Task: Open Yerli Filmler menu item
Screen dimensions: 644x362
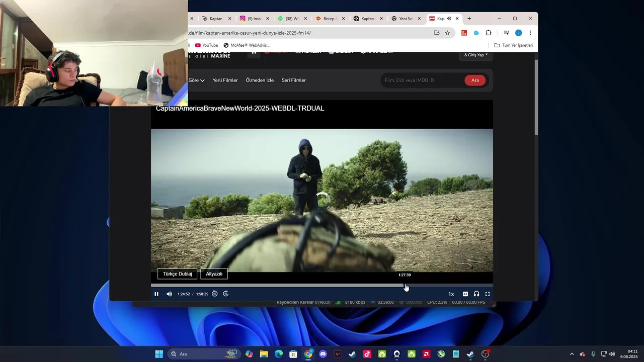Action: click(x=225, y=80)
